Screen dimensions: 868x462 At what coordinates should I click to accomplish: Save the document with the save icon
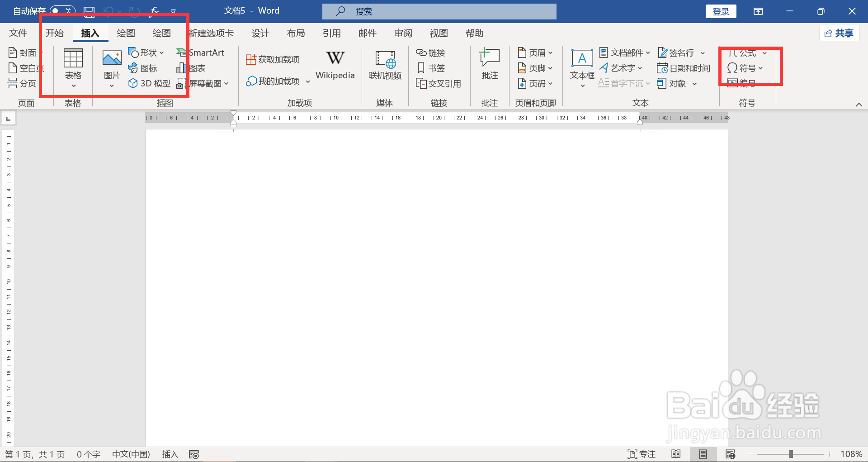90,11
